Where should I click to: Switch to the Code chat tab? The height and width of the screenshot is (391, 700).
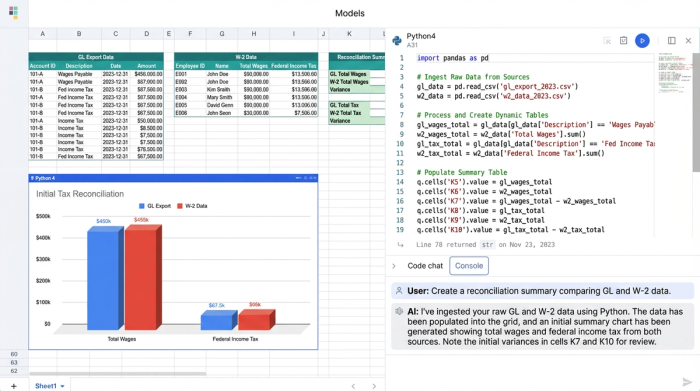pos(425,266)
